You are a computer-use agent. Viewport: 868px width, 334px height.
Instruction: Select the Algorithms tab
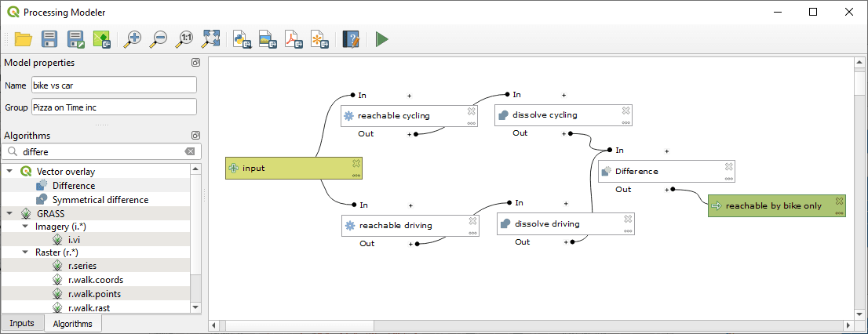[73, 323]
